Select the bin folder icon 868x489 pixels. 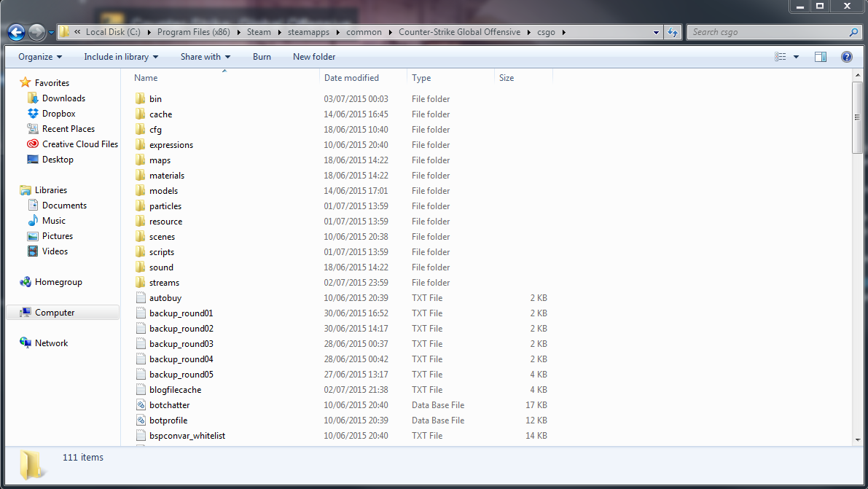coord(141,98)
